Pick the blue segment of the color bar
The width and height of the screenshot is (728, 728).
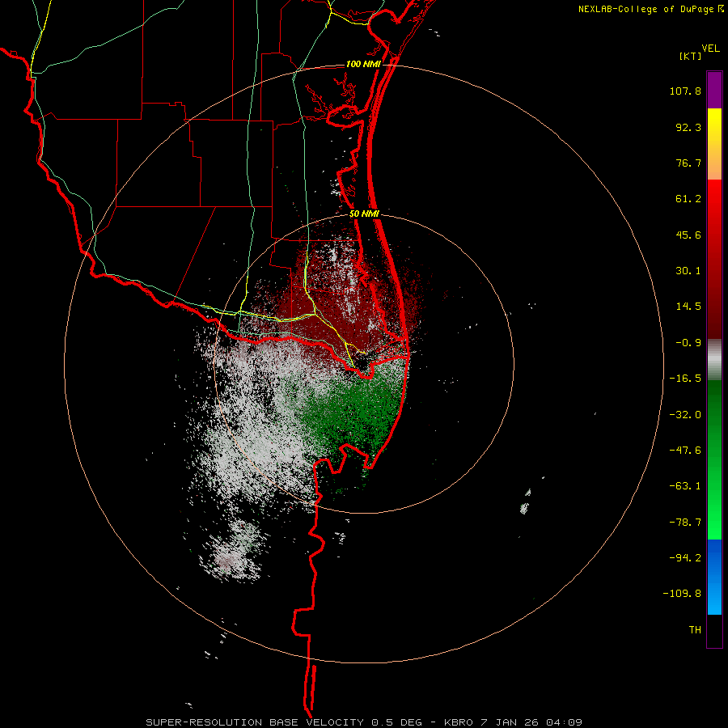click(714, 577)
